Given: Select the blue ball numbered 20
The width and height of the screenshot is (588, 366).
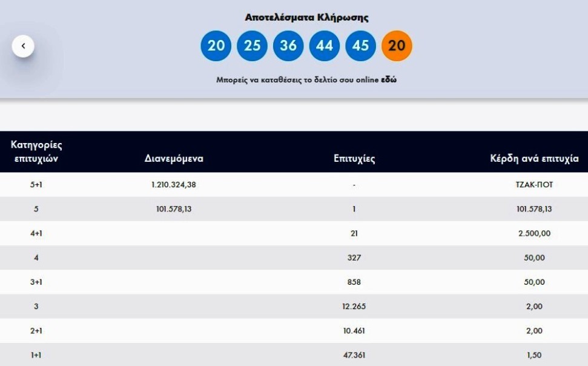Looking at the screenshot, I should coord(216,46).
